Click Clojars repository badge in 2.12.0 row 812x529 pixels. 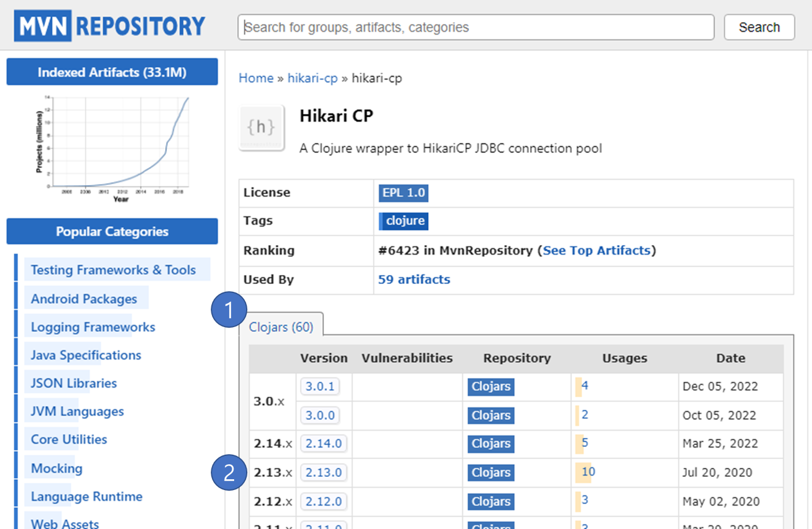click(x=491, y=501)
